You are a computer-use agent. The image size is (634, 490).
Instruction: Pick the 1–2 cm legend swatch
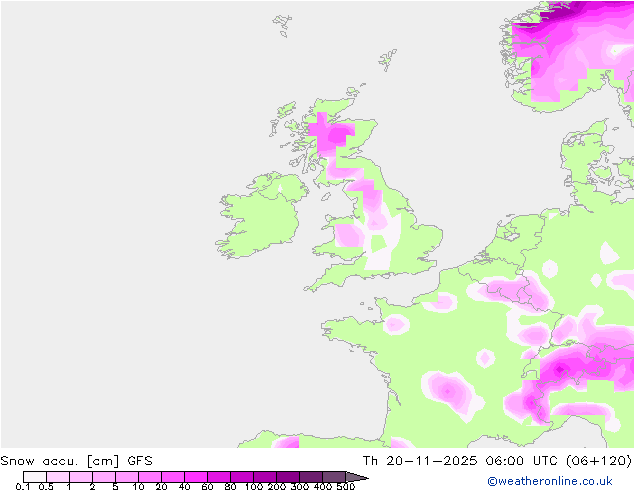click(81, 477)
